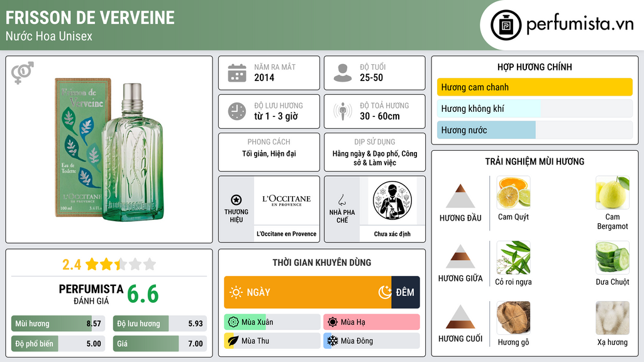The image size is (644, 362).
Task: Select the Mùa Xuân season bar
Action: pyautogui.click(x=272, y=322)
